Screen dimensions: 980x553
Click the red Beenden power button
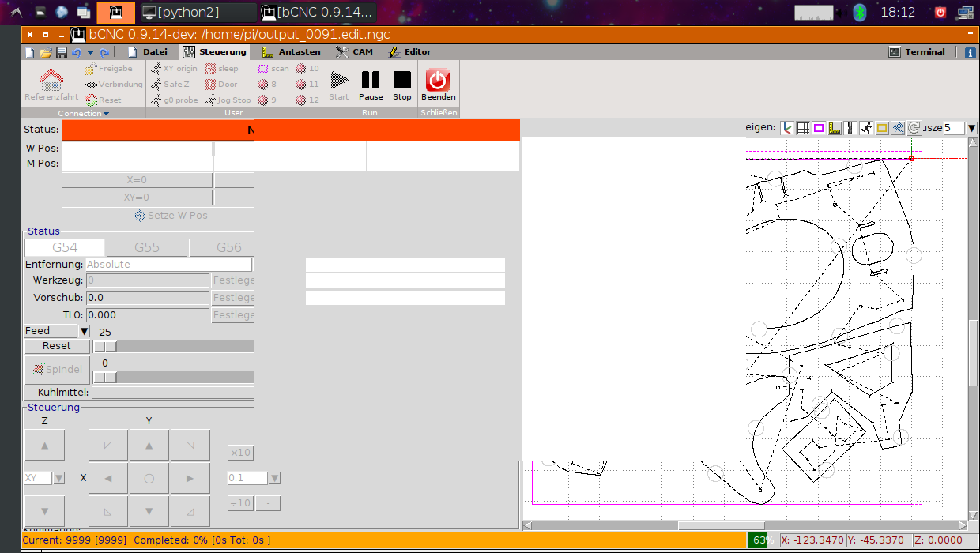pyautogui.click(x=438, y=85)
